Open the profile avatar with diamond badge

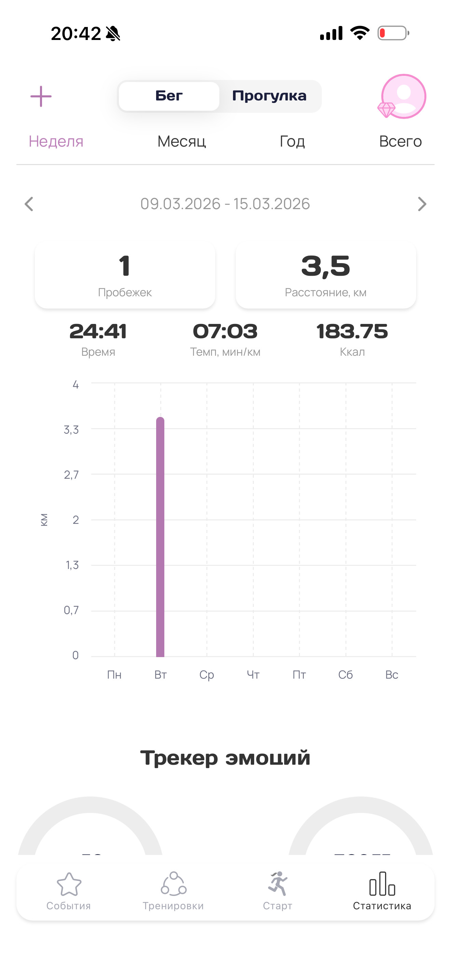click(402, 96)
